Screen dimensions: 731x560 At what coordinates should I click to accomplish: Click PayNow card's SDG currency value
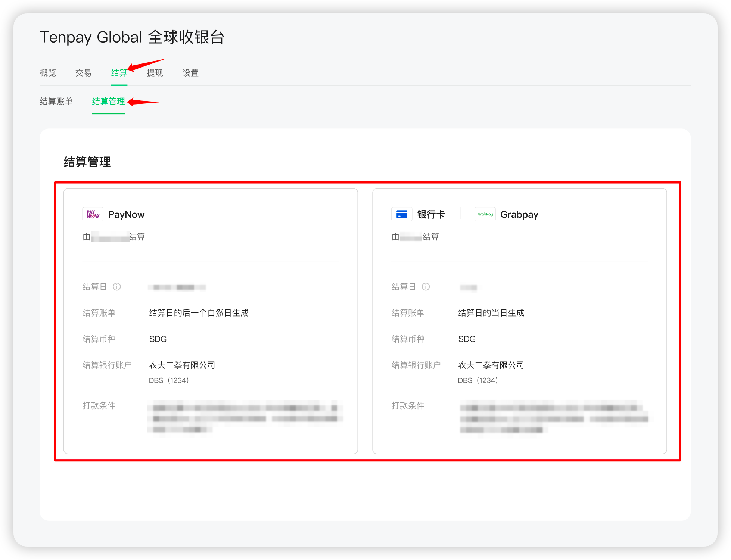(158, 339)
